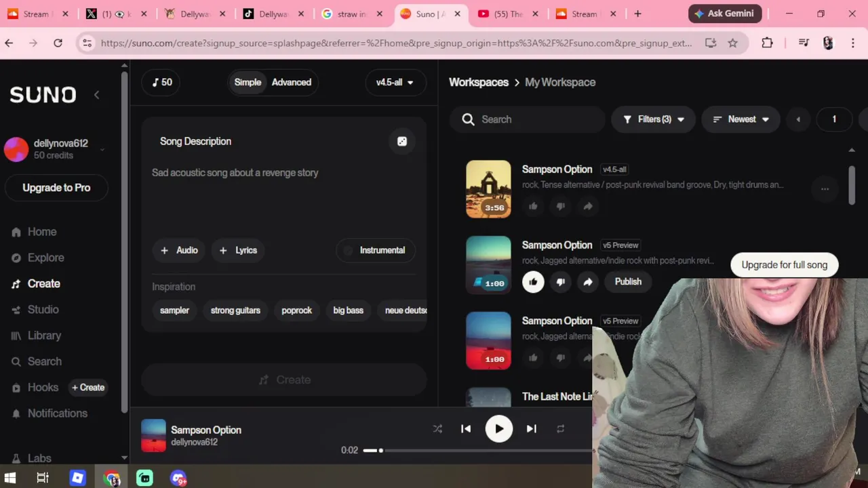Screen dimensions: 868x488
Task: Play the current Sampson Option track
Action: click(499, 428)
